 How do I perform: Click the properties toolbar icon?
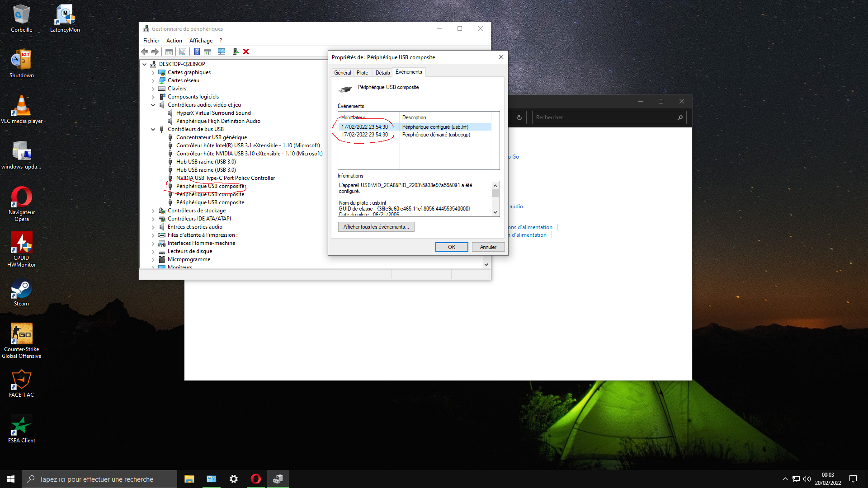pyautogui.click(x=183, y=52)
